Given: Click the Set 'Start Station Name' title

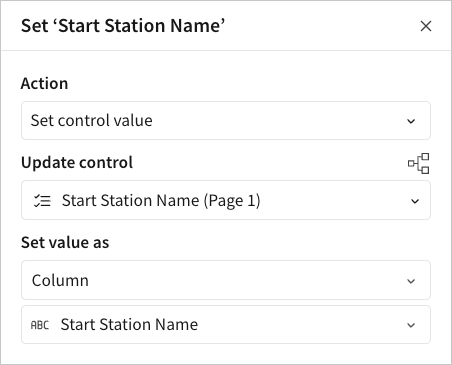Looking at the screenshot, I should [x=123, y=26].
